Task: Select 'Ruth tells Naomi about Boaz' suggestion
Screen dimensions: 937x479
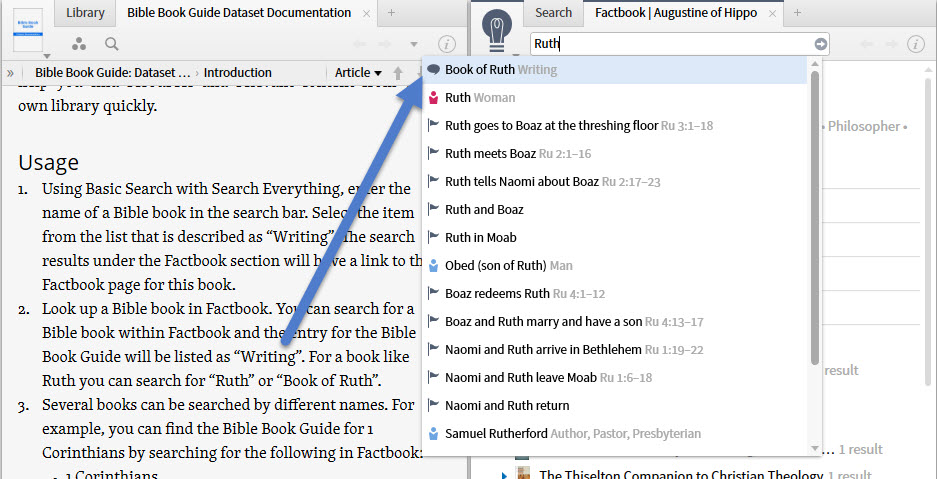Action: click(616, 182)
